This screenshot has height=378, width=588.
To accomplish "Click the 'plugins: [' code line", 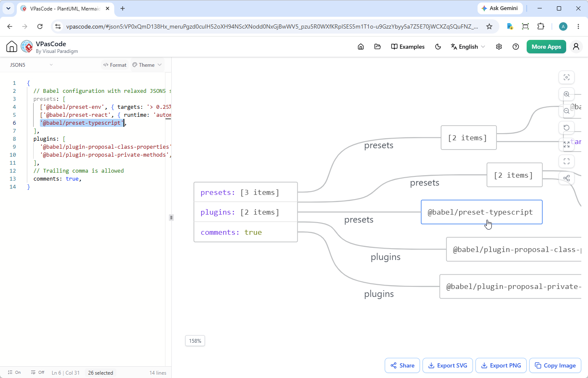I will [x=49, y=139].
